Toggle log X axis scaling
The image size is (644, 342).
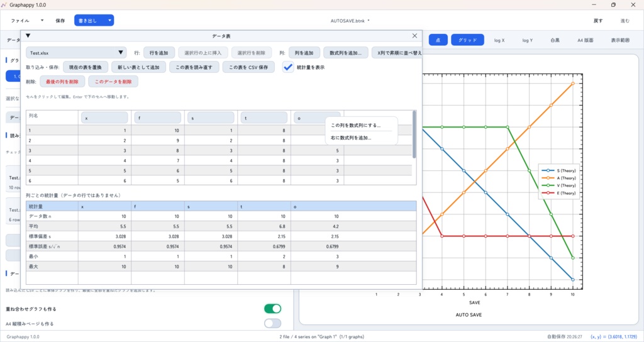(x=499, y=40)
